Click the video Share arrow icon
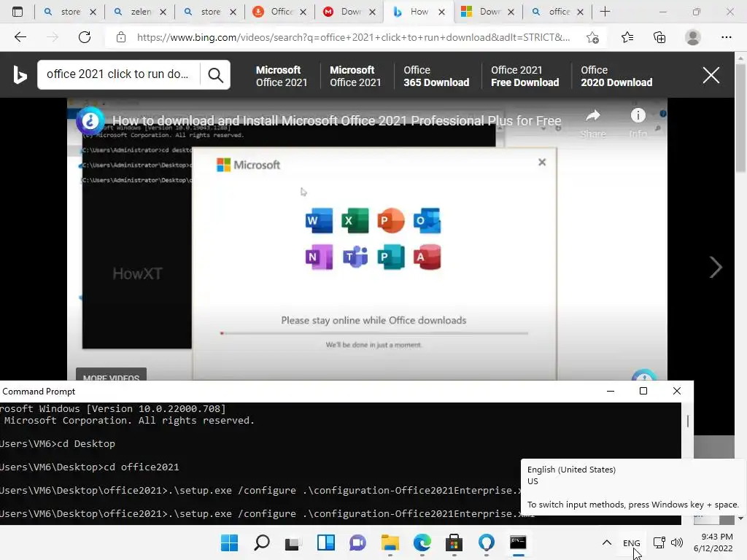Image resolution: width=747 pixels, height=560 pixels. coord(592,116)
